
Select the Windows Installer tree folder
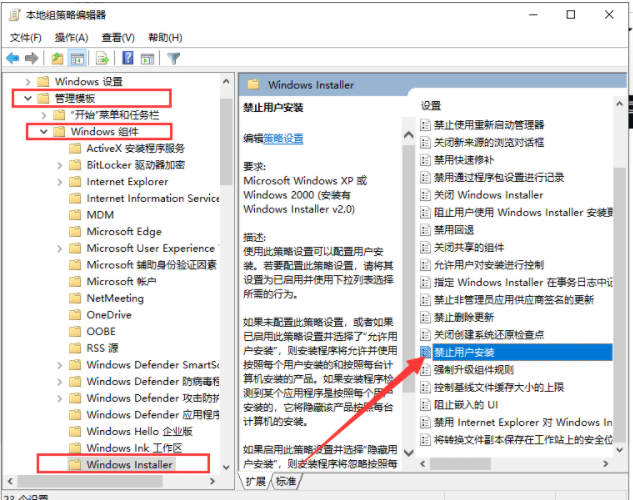(x=129, y=464)
